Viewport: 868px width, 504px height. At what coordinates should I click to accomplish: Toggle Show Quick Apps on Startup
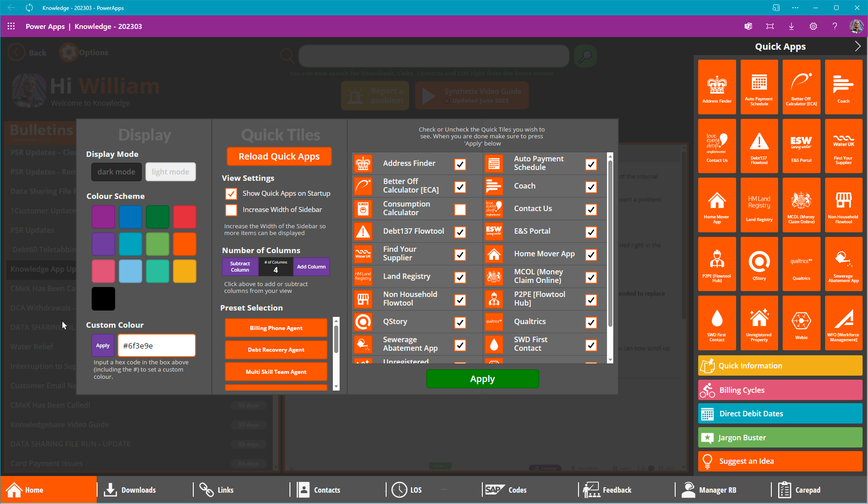[231, 193]
